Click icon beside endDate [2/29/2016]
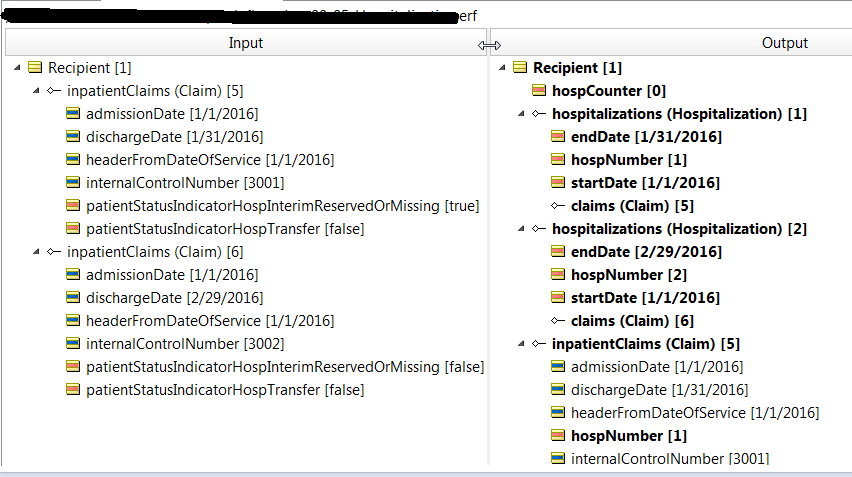 coord(558,252)
